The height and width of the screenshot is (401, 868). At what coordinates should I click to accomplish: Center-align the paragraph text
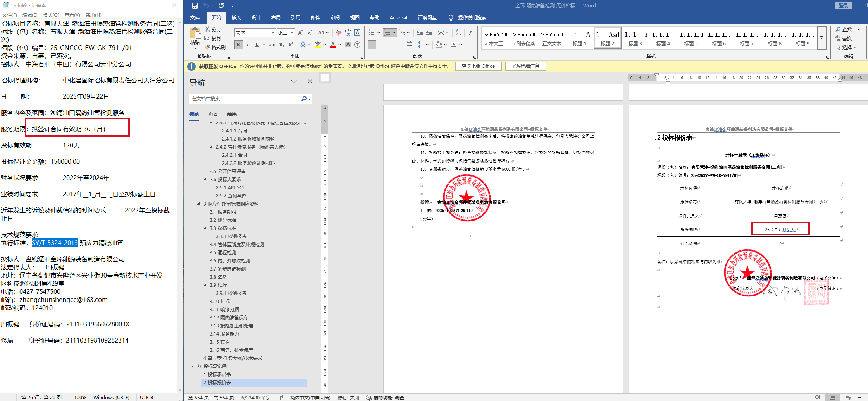[381, 45]
